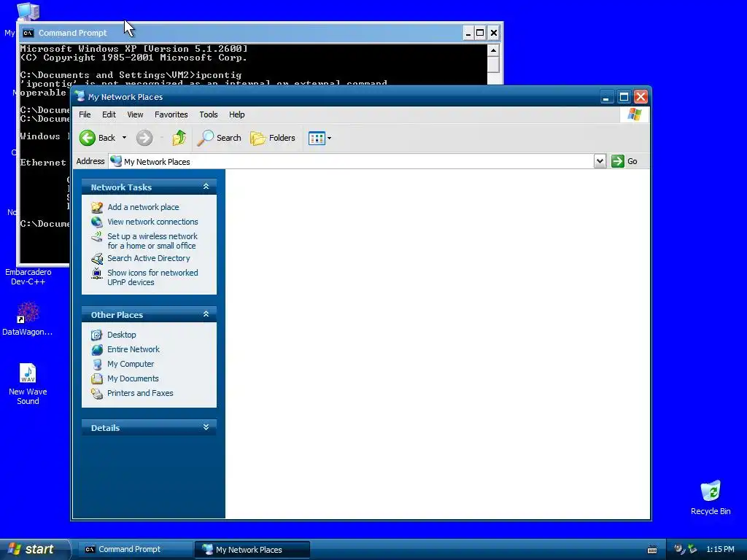This screenshot has width=747, height=560.
Task: Click the taskbar clock 1:15 PM
Action: (x=720, y=550)
